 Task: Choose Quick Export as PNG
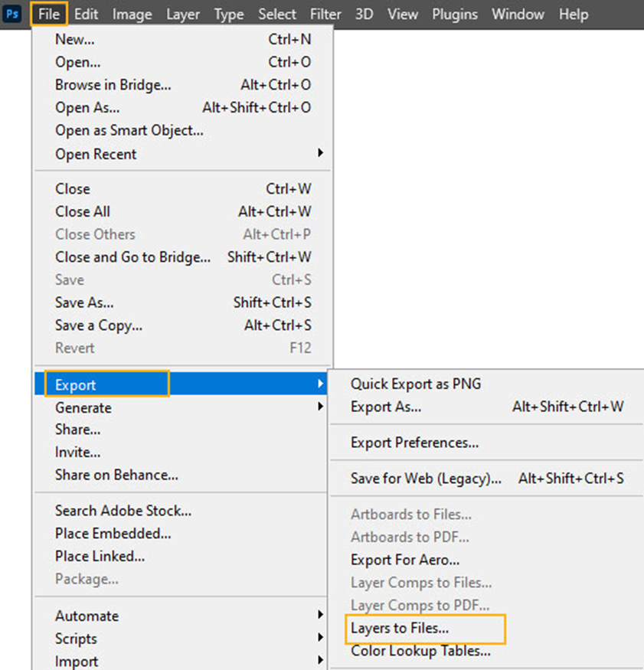click(x=416, y=384)
